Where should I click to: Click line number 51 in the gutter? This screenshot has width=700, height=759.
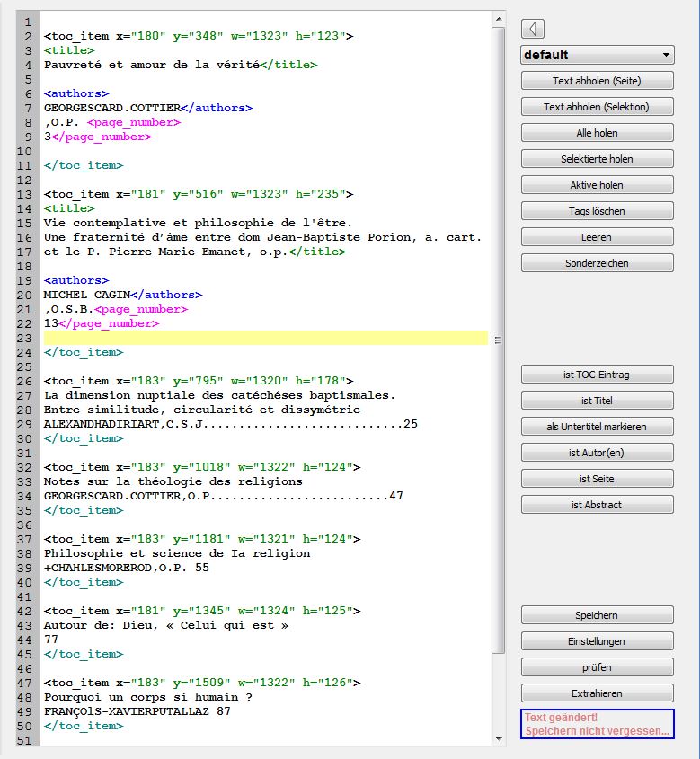(x=24, y=741)
